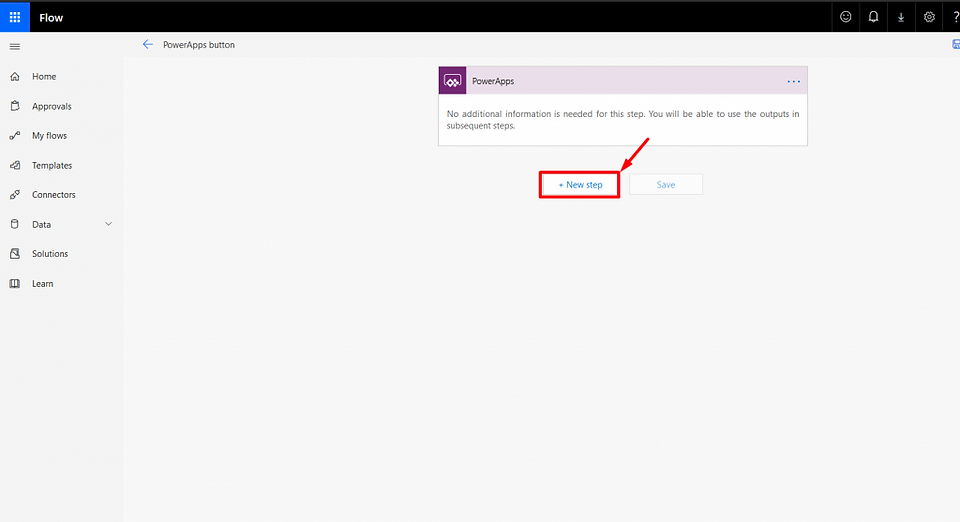Click the Approvals clipboard icon
This screenshot has width=960, height=522.
pos(15,106)
